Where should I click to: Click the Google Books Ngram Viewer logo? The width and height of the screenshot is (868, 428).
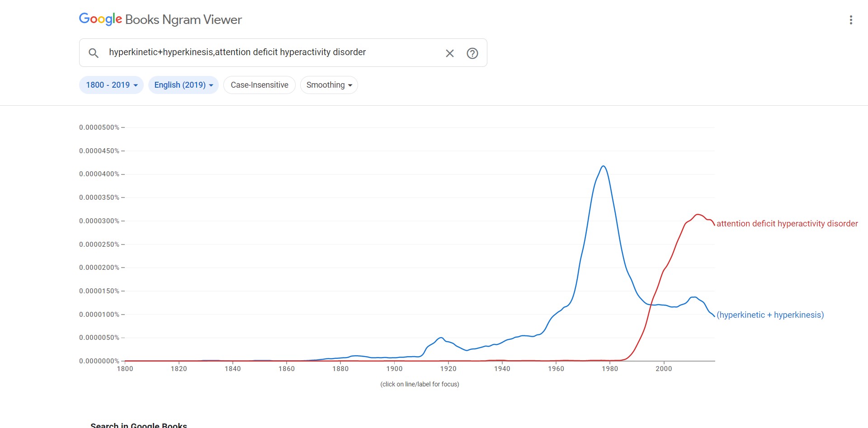point(160,19)
